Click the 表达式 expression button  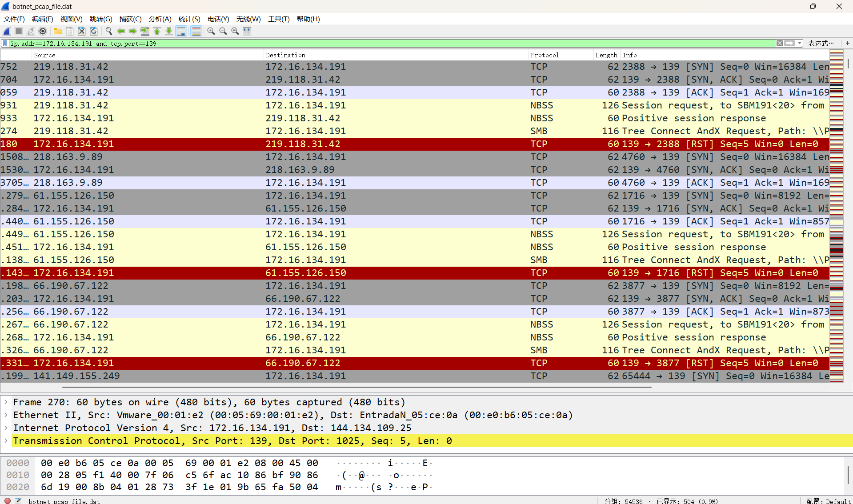pos(821,43)
